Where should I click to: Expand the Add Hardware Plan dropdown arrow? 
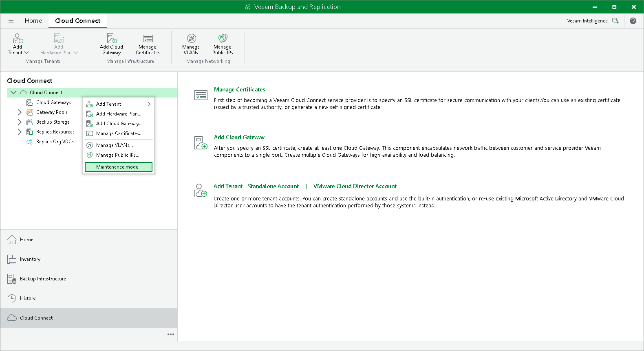click(x=76, y=53)
